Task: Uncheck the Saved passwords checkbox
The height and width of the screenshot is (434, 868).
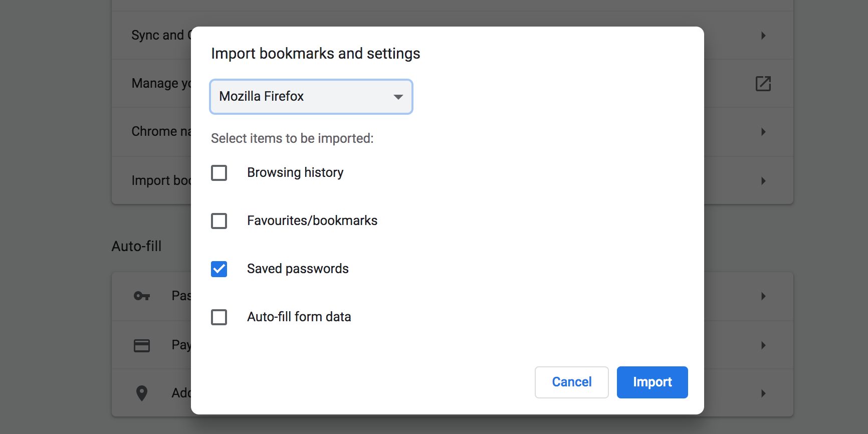Action: (x=219, y=269)
